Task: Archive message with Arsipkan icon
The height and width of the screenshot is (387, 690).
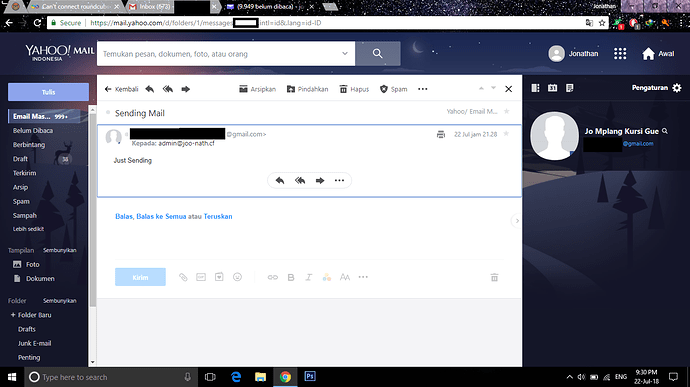Action: [x=257, y=89]
